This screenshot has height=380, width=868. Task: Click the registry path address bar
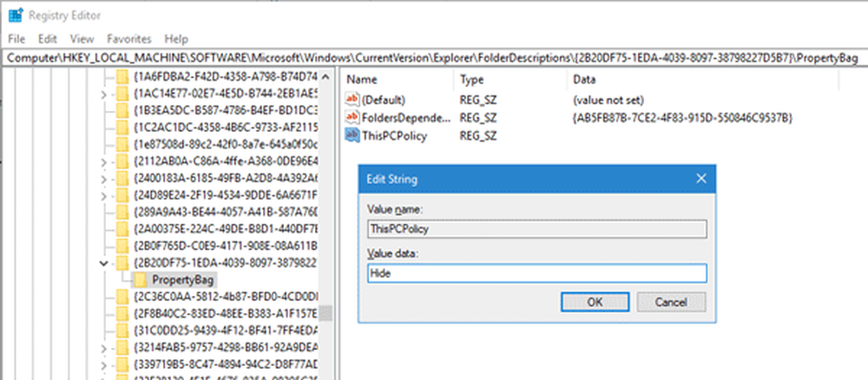(x=432, y=57)
